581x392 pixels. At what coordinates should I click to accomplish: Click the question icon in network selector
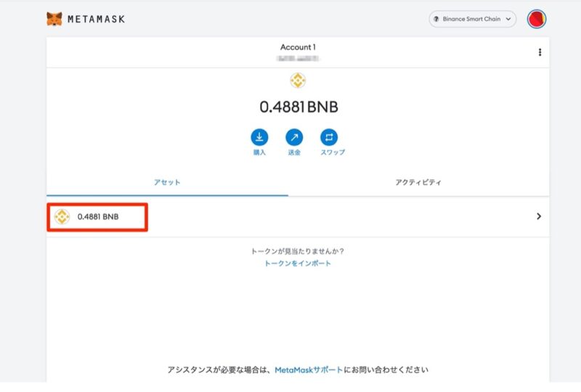point(436,19)
